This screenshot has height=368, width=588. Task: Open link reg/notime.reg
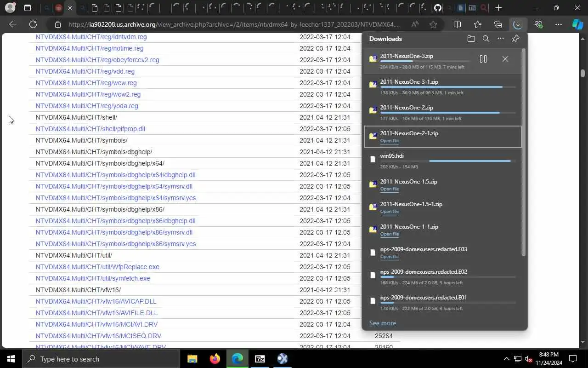coord(90,48)
